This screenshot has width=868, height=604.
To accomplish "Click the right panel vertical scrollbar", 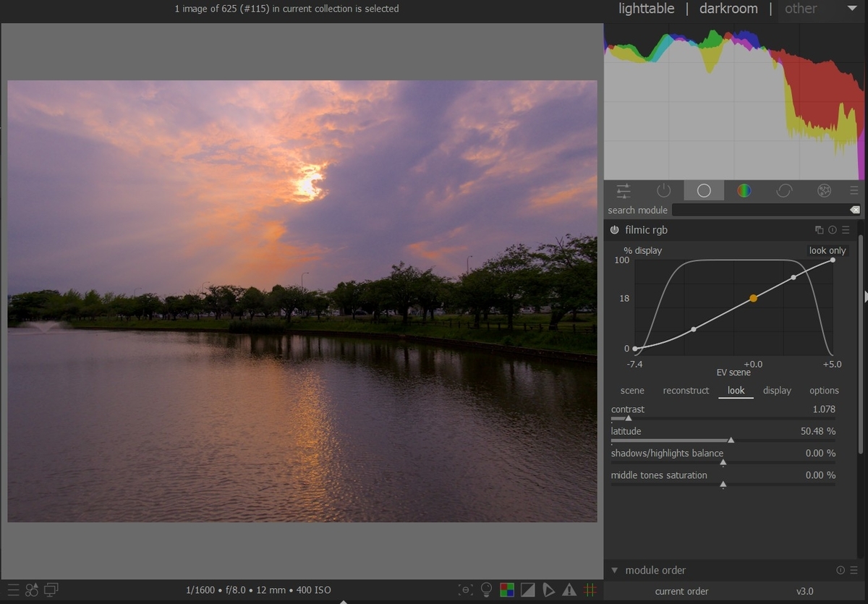I will 861,344.
